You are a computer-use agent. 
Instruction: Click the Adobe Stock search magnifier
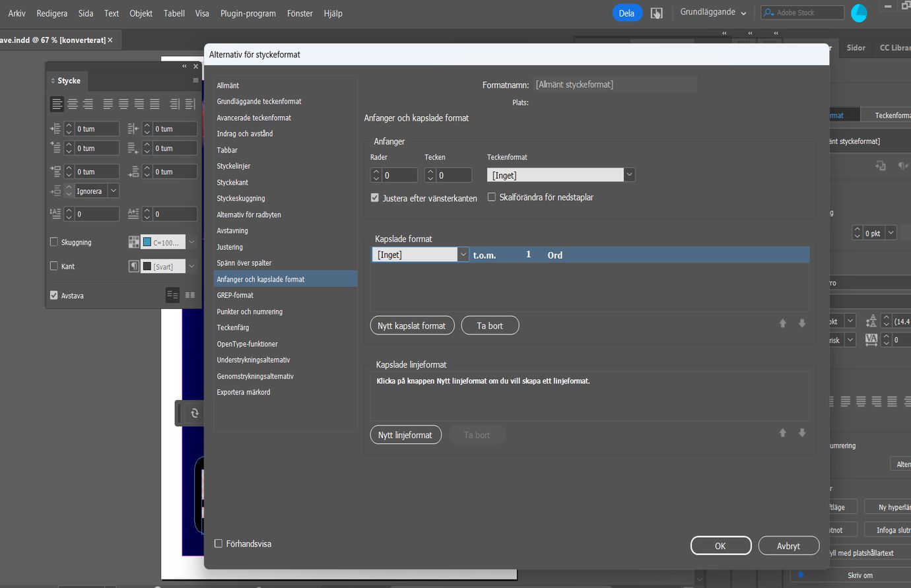click(768, 13)
